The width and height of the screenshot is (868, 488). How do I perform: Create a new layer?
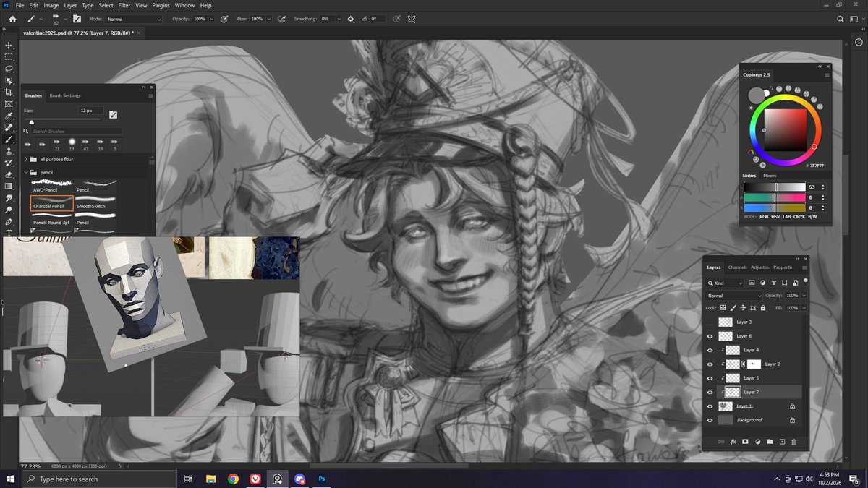pyautogui.click(x=782, y=441)
